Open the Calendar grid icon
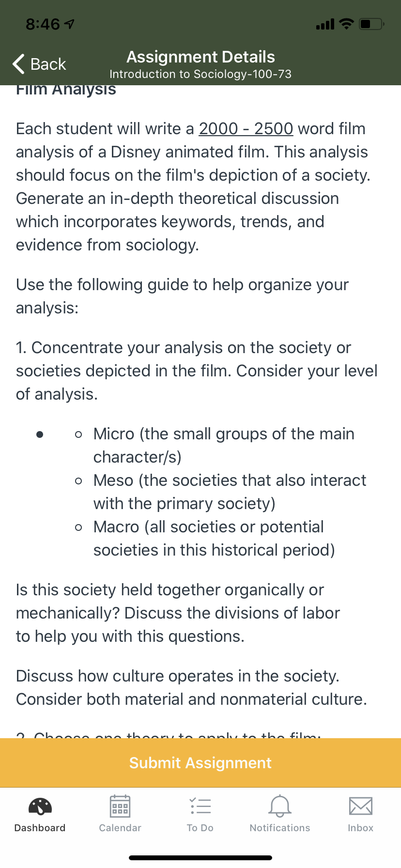The height and width of the screenshot is (868, 401). click(x=120, y=806)
